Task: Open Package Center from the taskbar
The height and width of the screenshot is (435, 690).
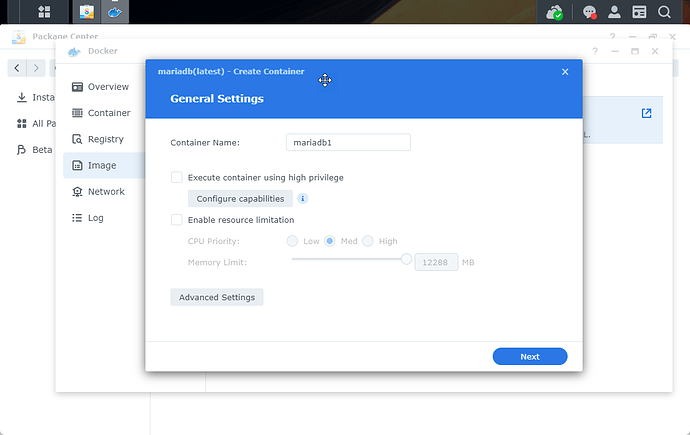Action: click(87, 13)
